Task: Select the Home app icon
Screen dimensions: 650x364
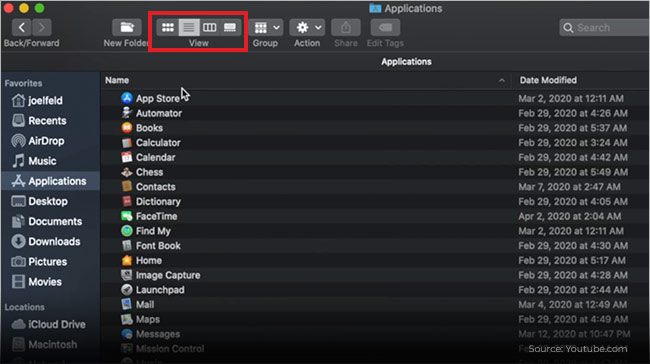Action: click(127, 260)
